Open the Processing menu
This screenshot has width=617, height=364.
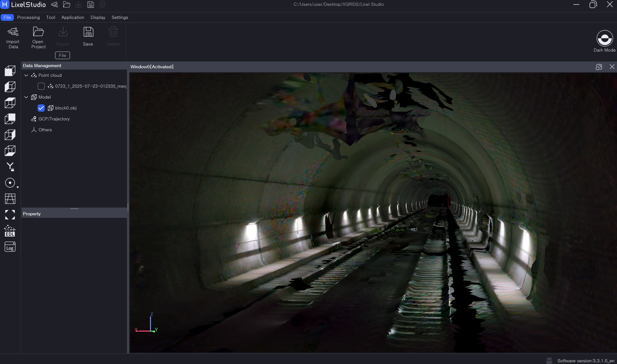tap(28, 17)
